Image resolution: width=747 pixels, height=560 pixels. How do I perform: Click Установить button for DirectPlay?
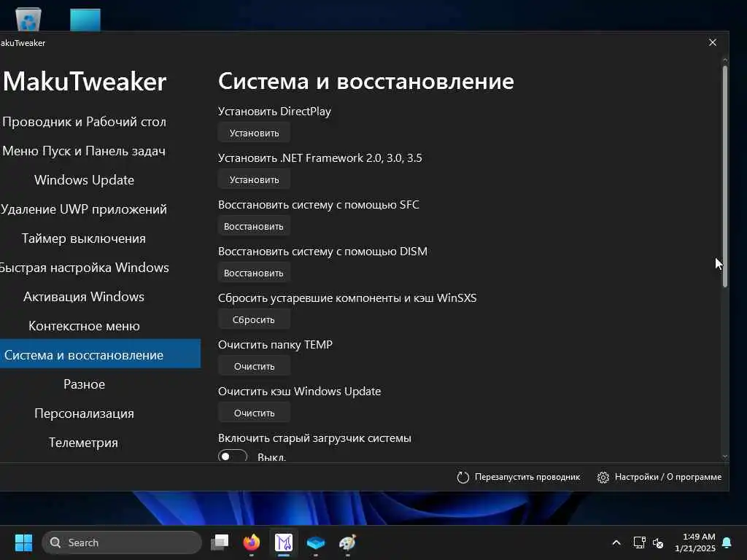pyautogui.click(x=255, y=133)
